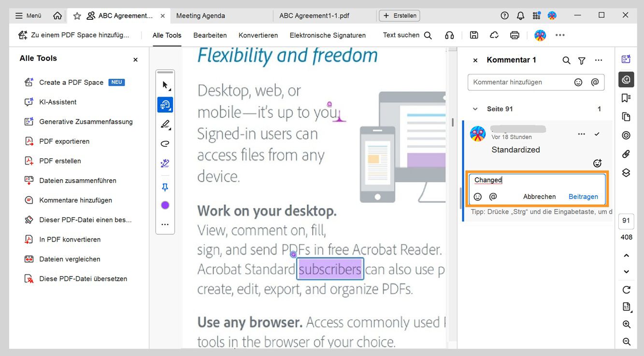The image size is (644, 356).
Task: Open the Standardized comment ellipsis menu
Action: point(581,134)
